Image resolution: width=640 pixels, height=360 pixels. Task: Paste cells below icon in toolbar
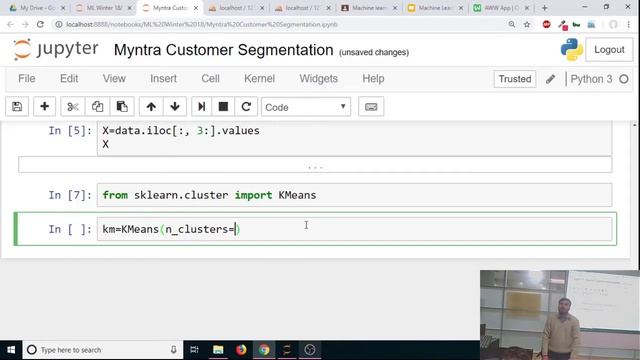122,107
